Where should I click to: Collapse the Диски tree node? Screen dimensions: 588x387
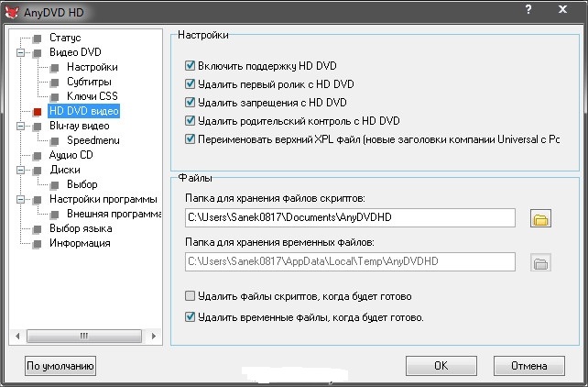click(x=21, y=170)
